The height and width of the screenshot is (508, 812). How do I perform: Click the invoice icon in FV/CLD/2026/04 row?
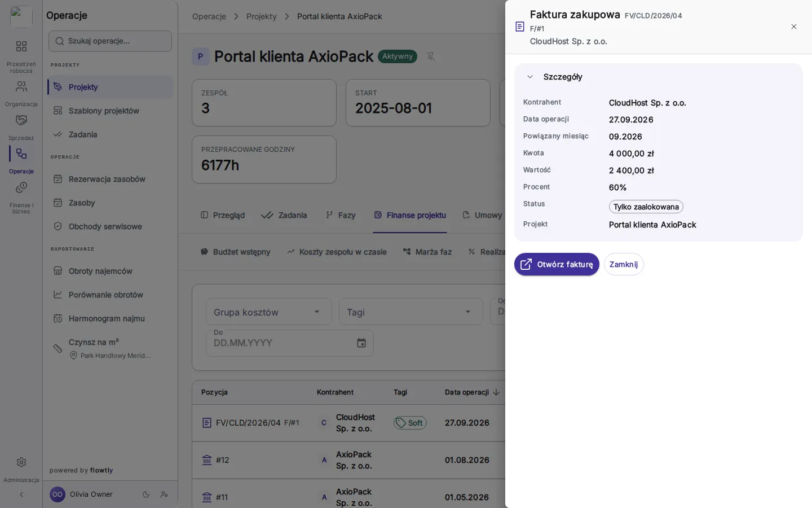tap(207, 423)
